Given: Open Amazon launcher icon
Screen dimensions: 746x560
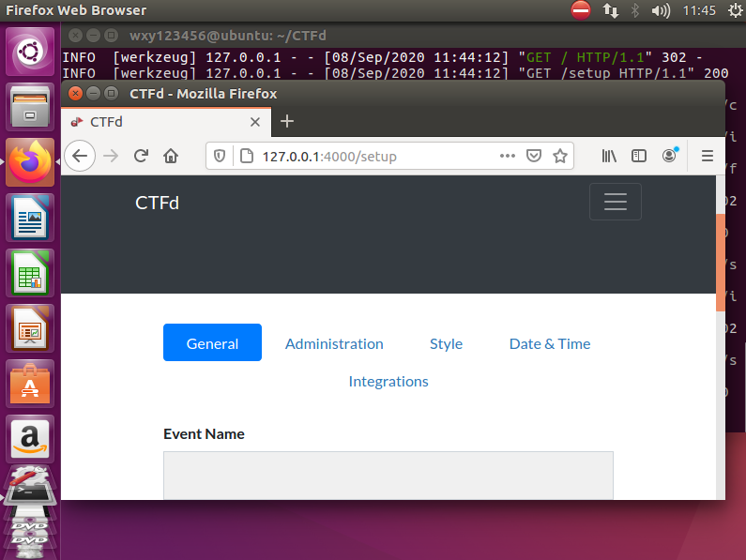Looking at the screenshot, I should click(30, 439).
